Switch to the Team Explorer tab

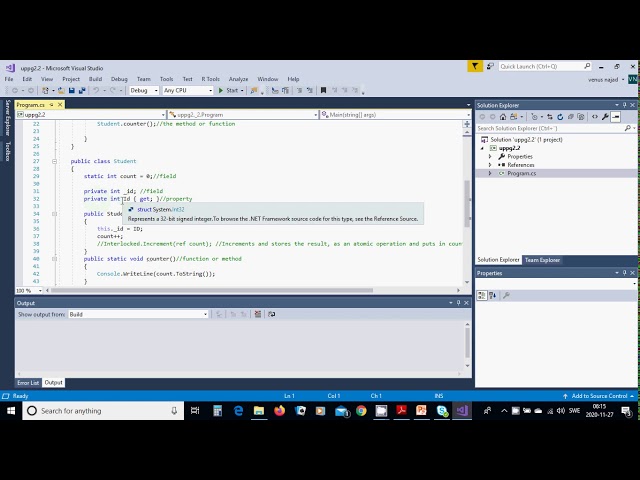542,260
